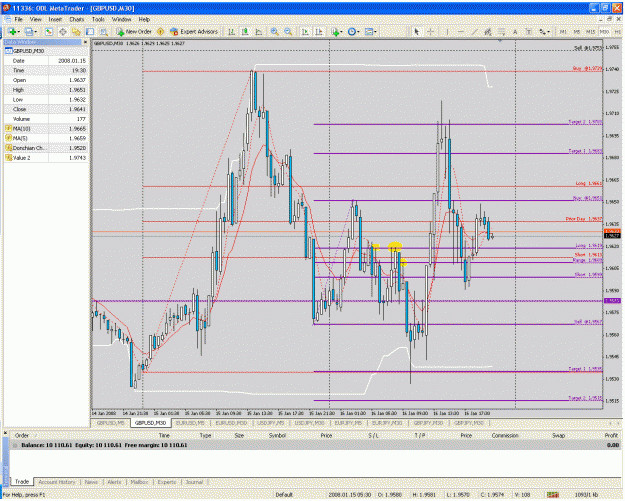Switch chart to candlesticks mode icon
This screenshot has height=501, width=625.
click(245, 31)
